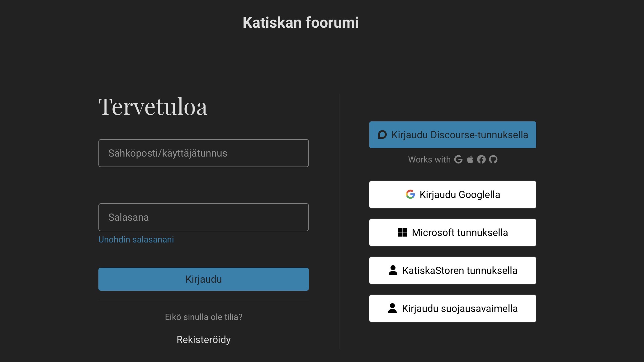This screenshot has width=644, height=362.
Task: Click the GitHub logo icon
Action: (x=493, y=159)
